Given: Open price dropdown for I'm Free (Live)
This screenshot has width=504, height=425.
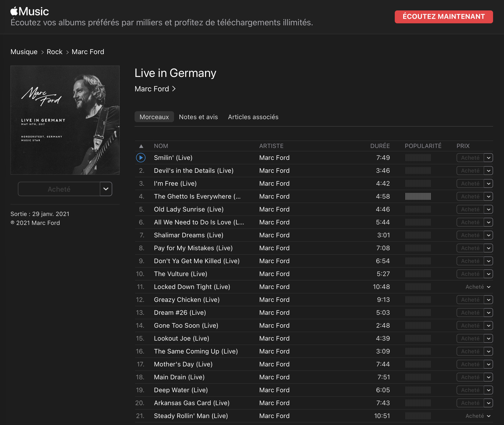Looking at the screenshot, I should point(488,183).
